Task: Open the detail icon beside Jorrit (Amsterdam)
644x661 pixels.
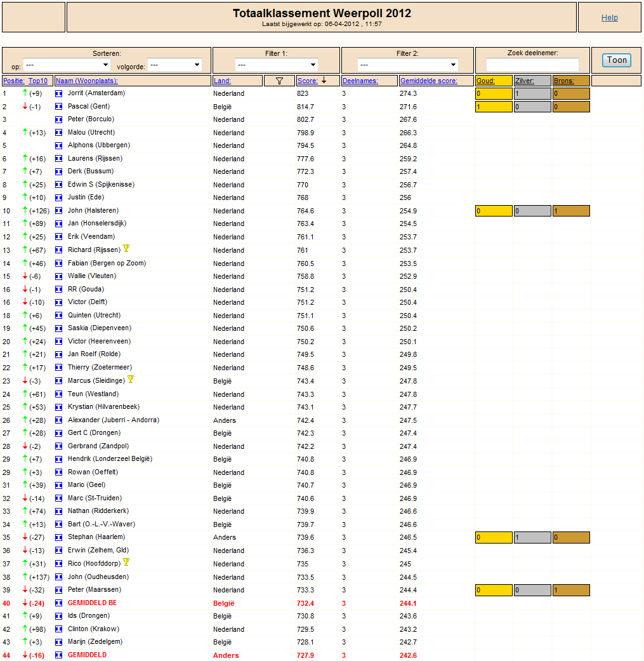Action: pos(59,93)
